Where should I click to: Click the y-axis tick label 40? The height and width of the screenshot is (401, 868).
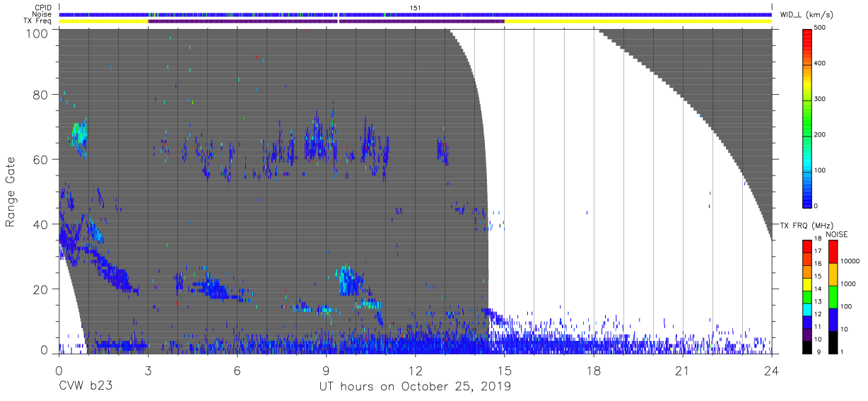coord(42,224)
